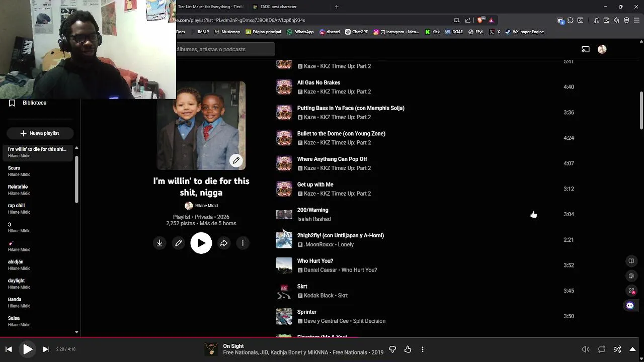Image resolution: width=644 pixels, height=362 pixels.
Task: Like the song On Sight
Action: pos(408,349)
